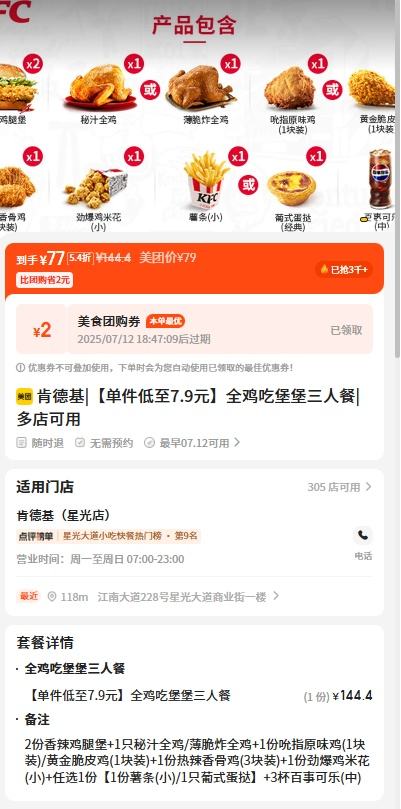The image size is (401, 809).
Task: Click the page's vertical scrollbar
Action: tap(397, 179)
